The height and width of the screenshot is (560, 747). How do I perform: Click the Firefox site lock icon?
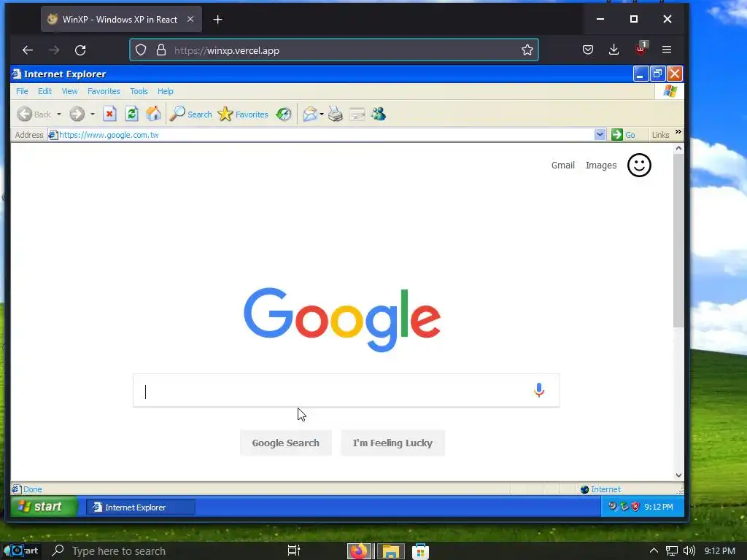[x=161, y=50]
